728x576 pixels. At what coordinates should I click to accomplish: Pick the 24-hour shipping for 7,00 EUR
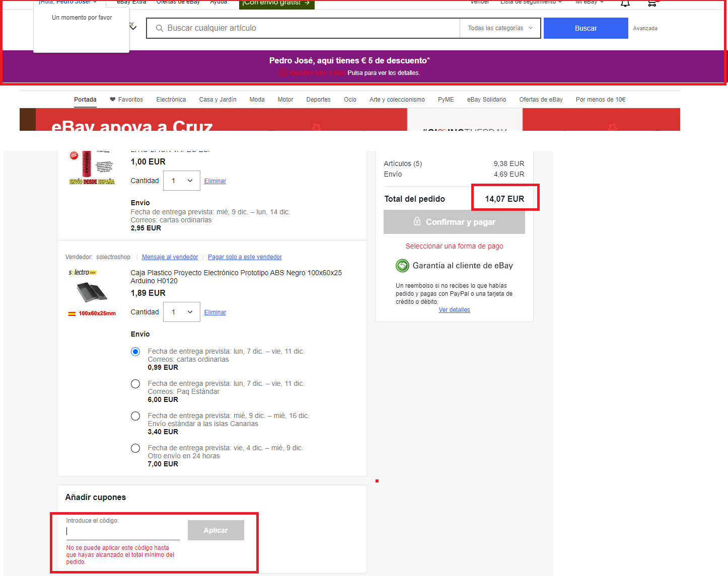(x=135, y=448)
